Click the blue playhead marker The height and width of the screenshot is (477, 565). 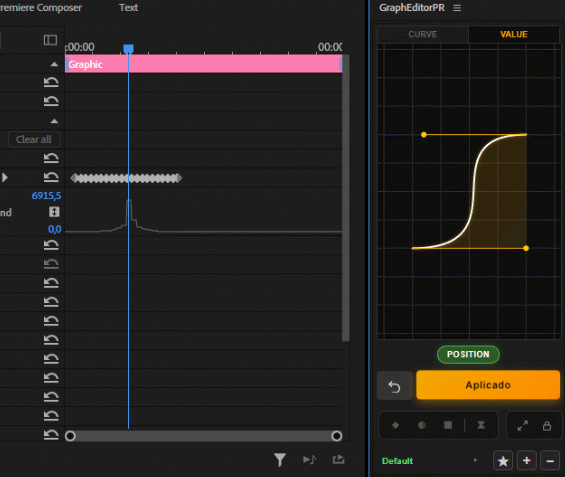click(129, 49)
